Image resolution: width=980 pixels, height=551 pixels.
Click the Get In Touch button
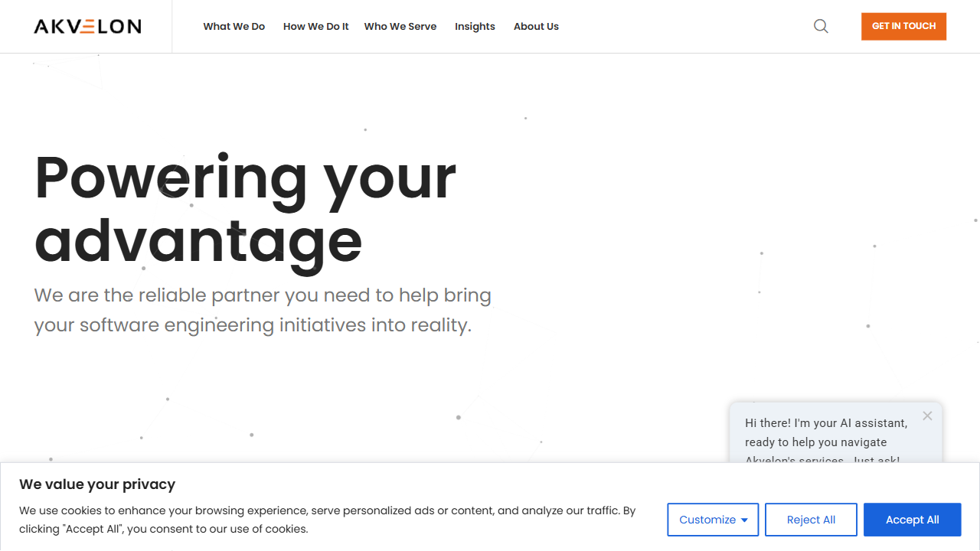click(903, 26)
